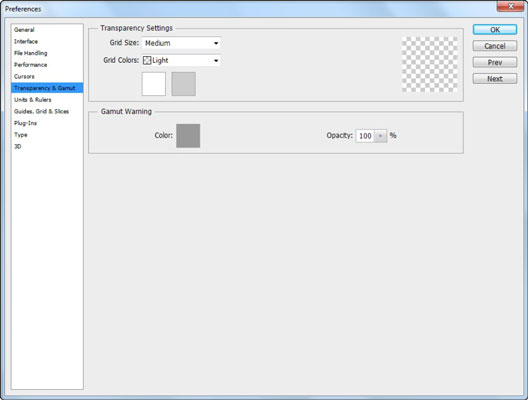The image size is (528, 400).
Task: Advance to next preferences with Next
Action: click(495, 79)
